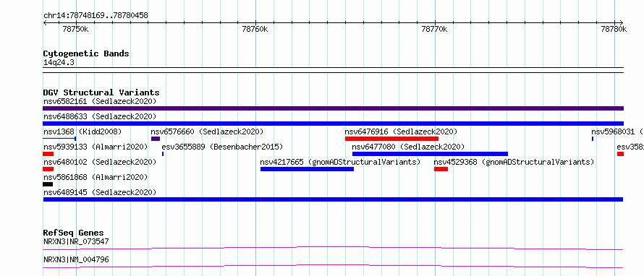Click the nsv6576660 purple variant block
Image resolution: width=644 pixels, height=276 pixels.
(x=156, y=139)
